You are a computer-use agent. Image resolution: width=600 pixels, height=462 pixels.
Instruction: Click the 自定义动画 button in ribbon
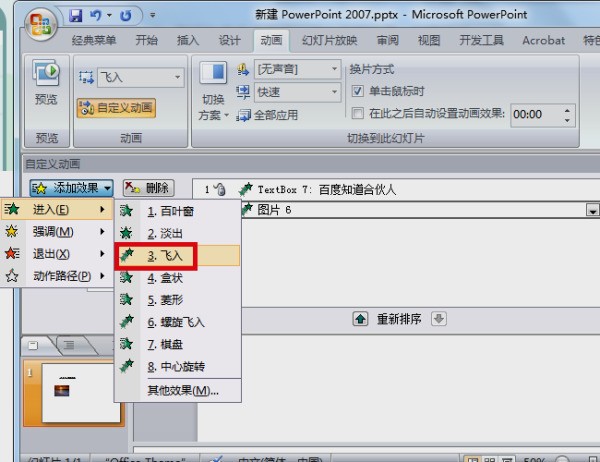tap(116, 108)
